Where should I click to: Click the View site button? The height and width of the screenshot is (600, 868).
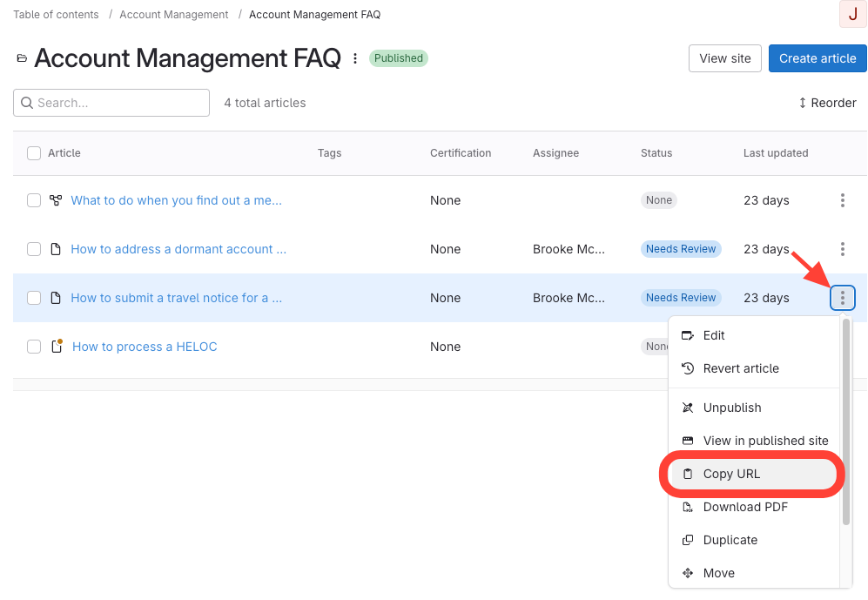tap(724, 58)
